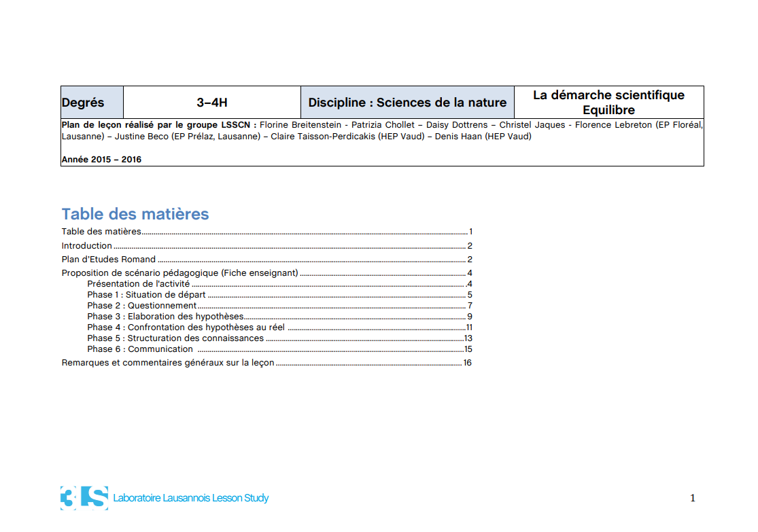Screen dimensions: 758x532
Task: Click La démarche scientifique Equilibre title cell
Action: tap(608, 103)
